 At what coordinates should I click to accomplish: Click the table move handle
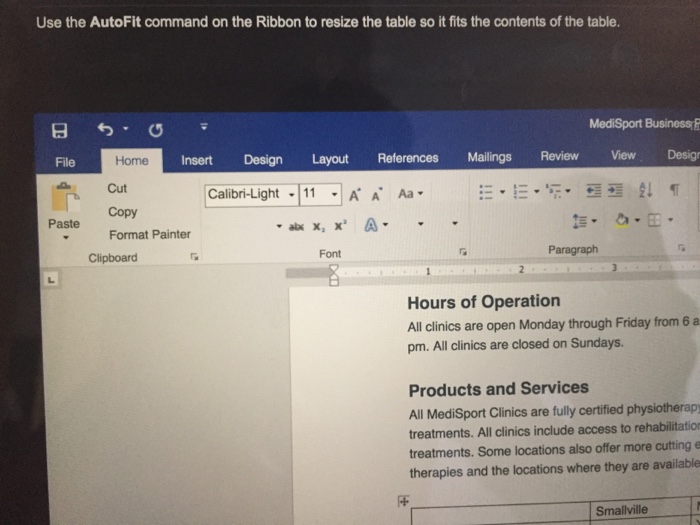point(403,501)
